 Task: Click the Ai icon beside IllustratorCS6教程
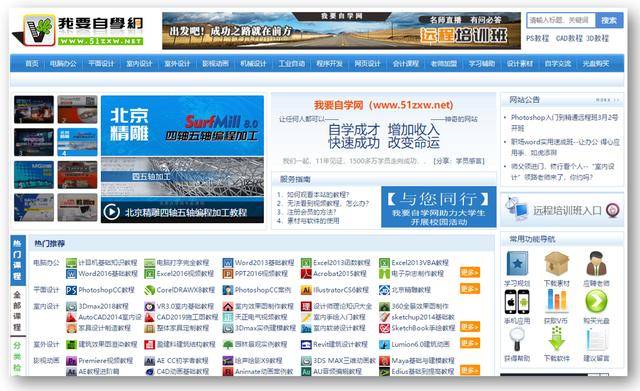point(306,290)
